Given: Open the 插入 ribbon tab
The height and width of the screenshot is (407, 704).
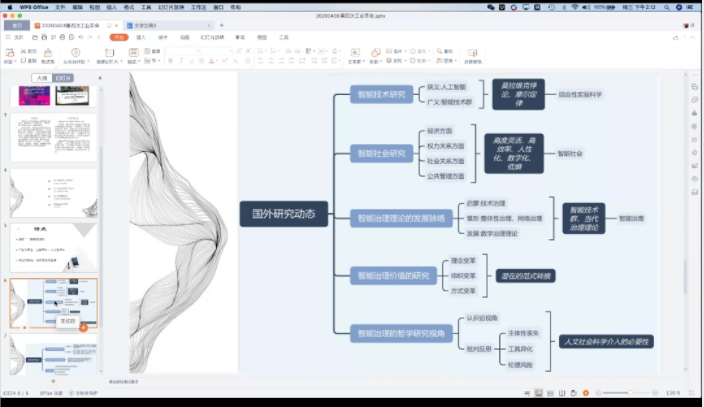Looking at the screenshot, I should tap(141, 37).
